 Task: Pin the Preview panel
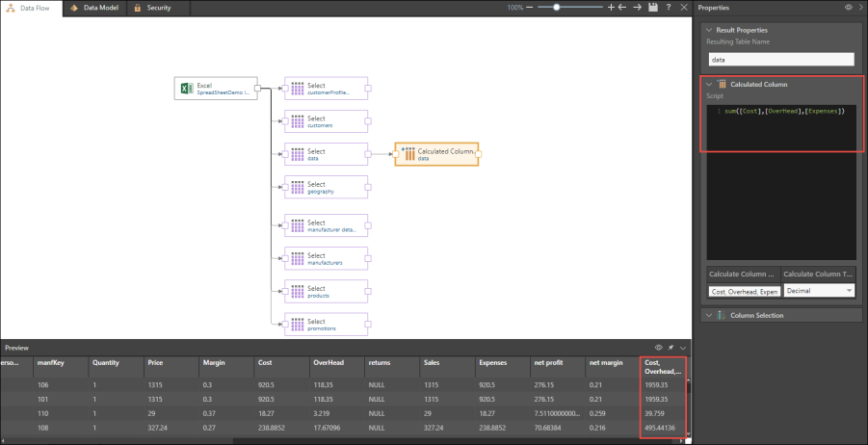[671, 347]
